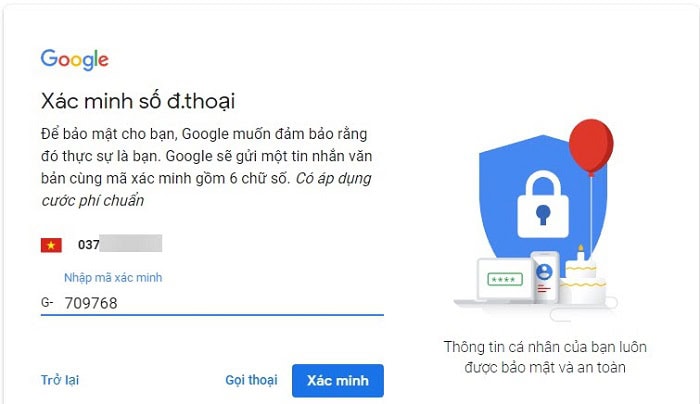The width and height of the screenshot is (700, 404).
Task: Select the Gọi thoại link
Action: [251, 380]
